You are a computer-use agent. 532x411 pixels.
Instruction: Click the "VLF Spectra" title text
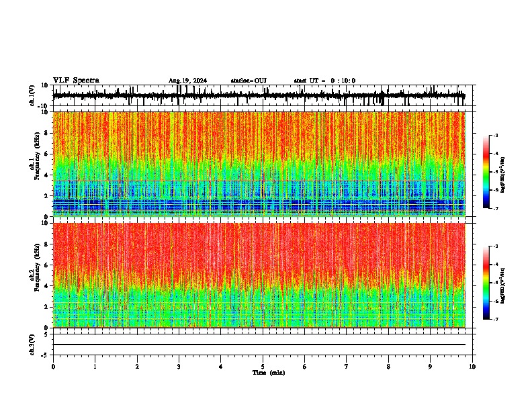(x=76, y=81)
